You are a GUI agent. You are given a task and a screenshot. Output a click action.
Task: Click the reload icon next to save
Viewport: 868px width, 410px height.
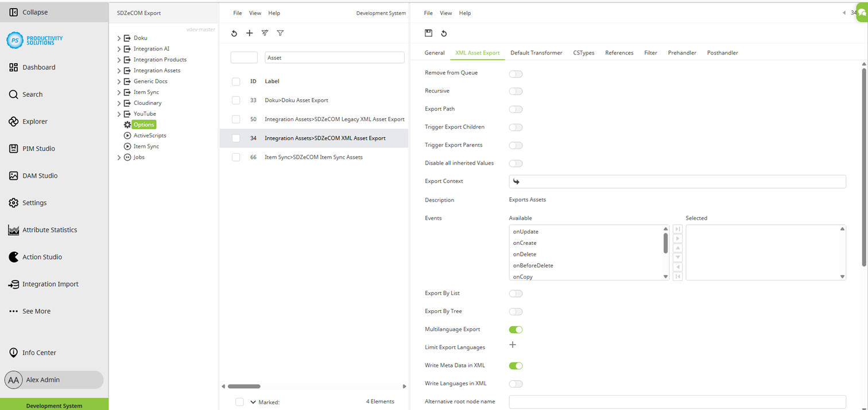pyautogui.click(x=444, y=33)
